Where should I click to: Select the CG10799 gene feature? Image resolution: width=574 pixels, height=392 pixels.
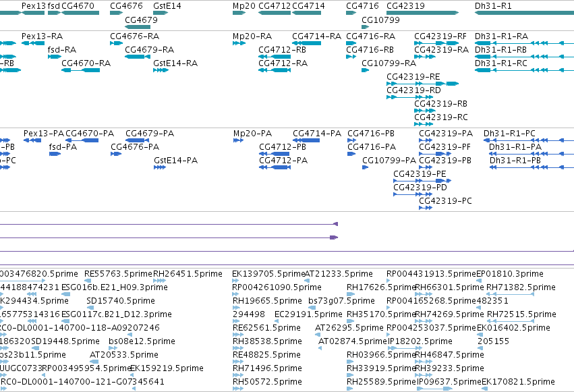[366, 27]
